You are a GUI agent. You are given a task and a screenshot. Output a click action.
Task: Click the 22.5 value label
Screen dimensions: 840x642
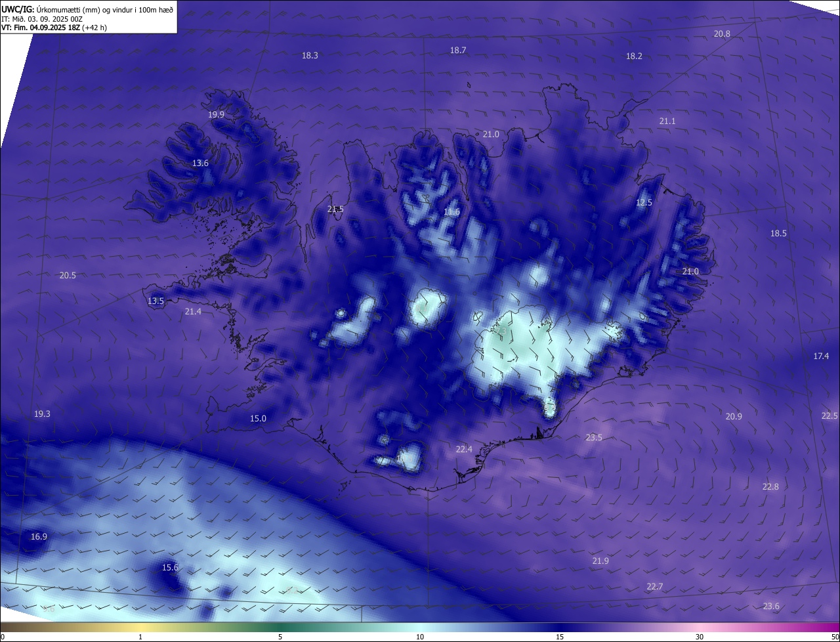pos(829,416)
